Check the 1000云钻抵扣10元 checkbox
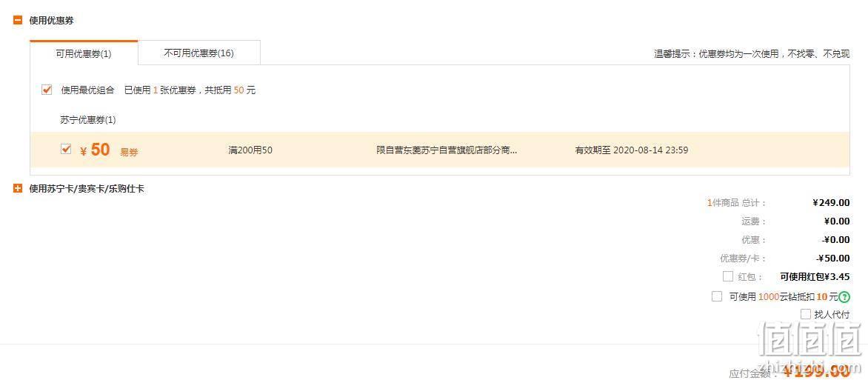This screenshot has width=868, height=380. click(x=717, y=296)
